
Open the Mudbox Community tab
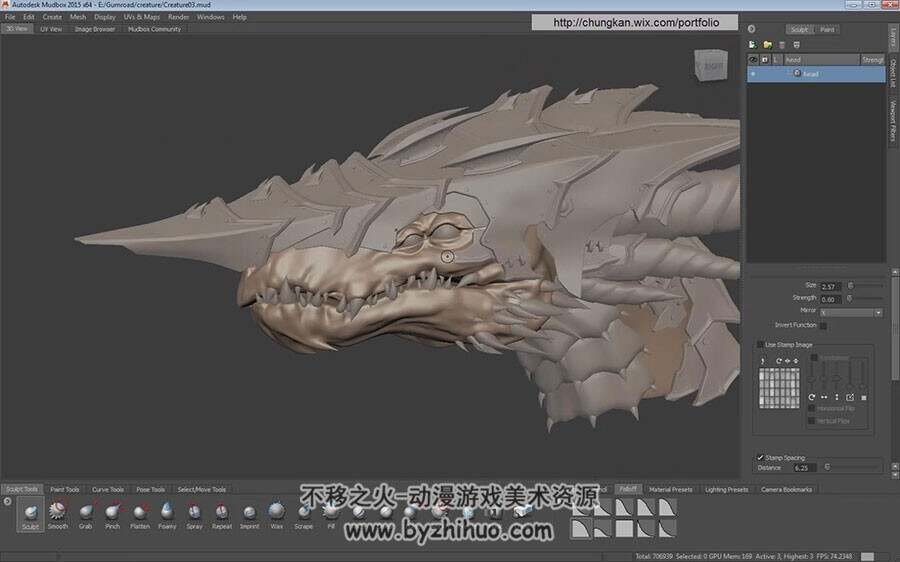pos(154,29)
